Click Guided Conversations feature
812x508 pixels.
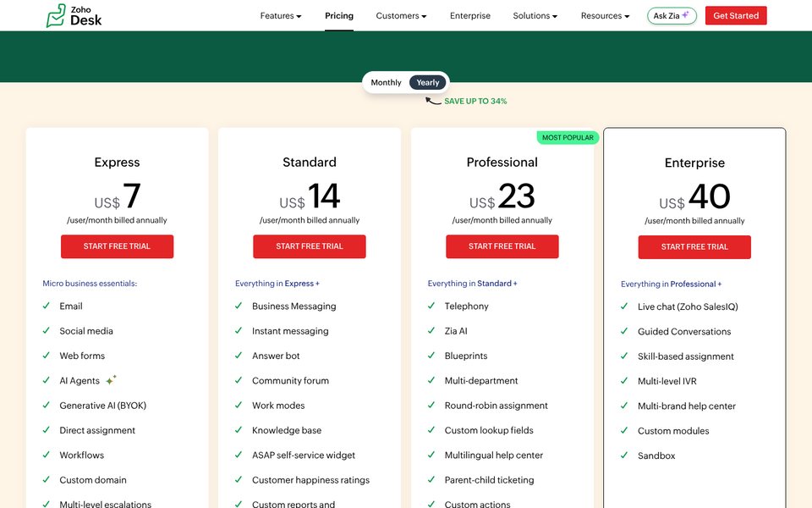[x=684, y=332]
